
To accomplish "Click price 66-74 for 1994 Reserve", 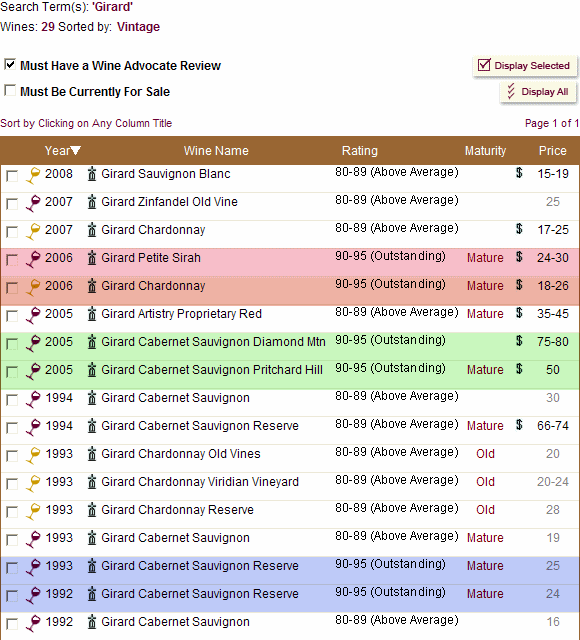I will pos(553,426).
